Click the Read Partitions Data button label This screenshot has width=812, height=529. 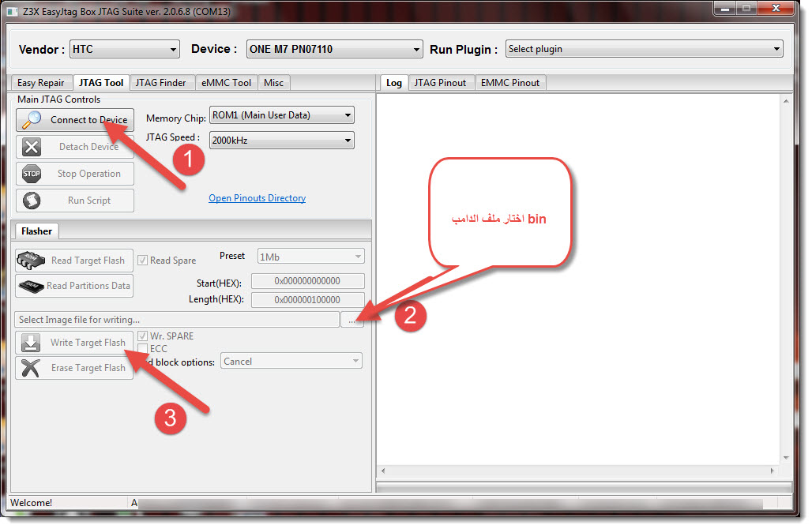click(88, 286)
